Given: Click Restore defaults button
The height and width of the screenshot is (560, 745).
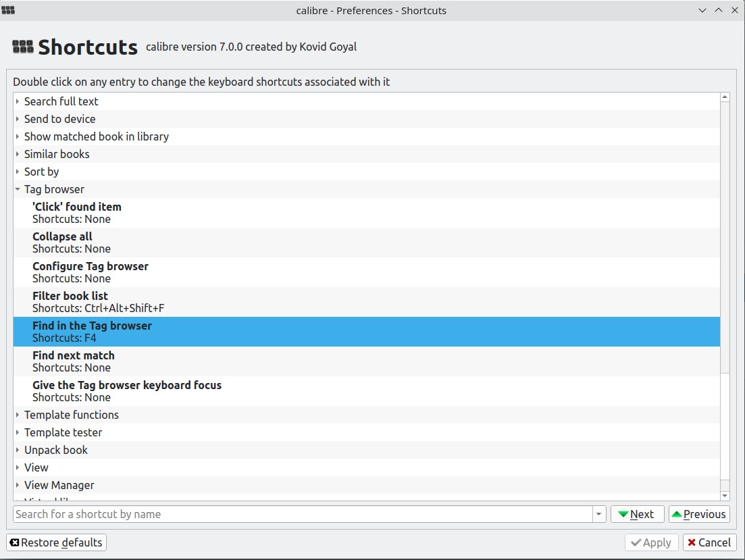Looking at the screenshot, I should coord(56,542).
